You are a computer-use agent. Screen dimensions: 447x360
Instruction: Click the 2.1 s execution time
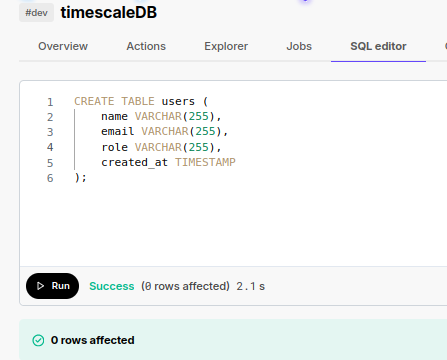click(251, 286)
